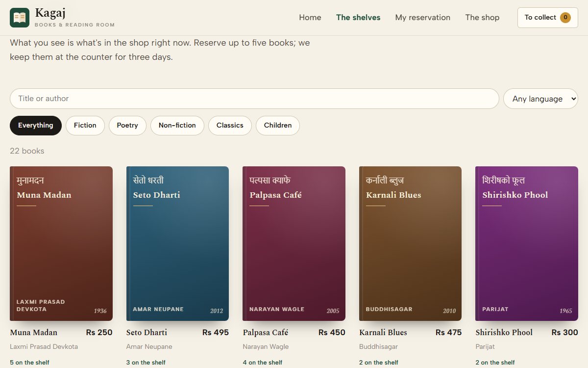
Task: Click the Kagaj brand name text
Action: click(x=50, y=13)
